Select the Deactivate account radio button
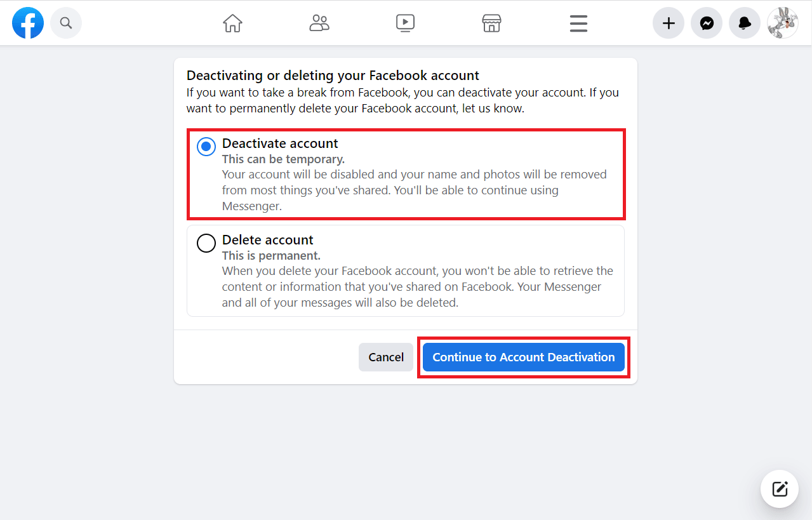This screenshot has width=812, height=520. tap(206, 147)
